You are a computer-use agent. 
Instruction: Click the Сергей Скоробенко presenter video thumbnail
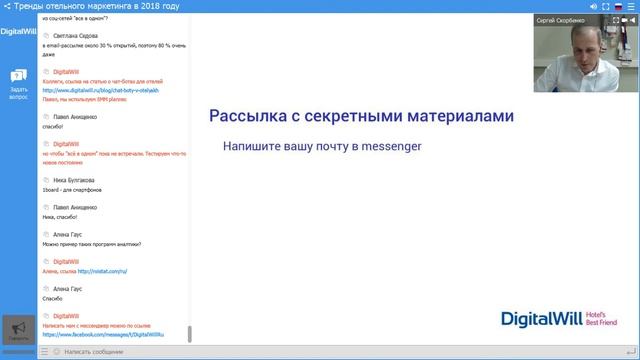point(586,53)
